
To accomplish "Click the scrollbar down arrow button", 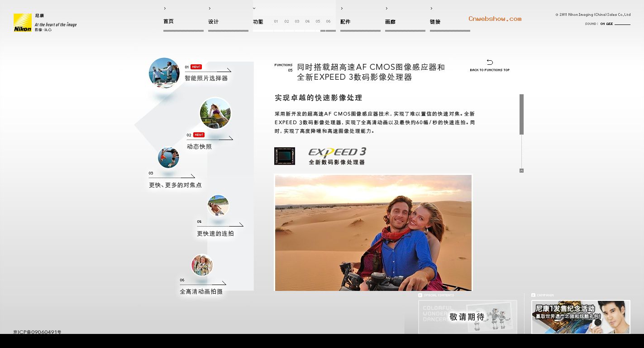I will pos(521,171).
